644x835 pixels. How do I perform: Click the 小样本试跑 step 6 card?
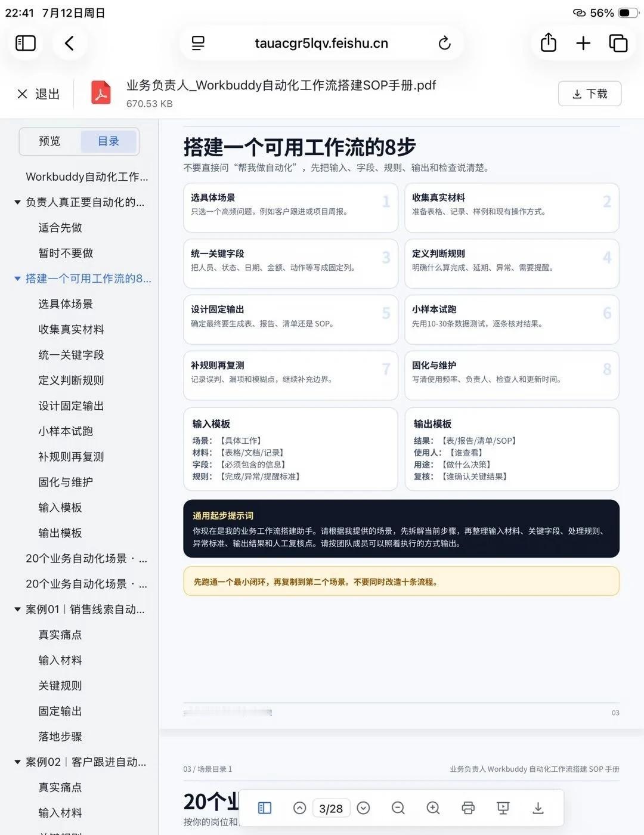pos(512,320)
